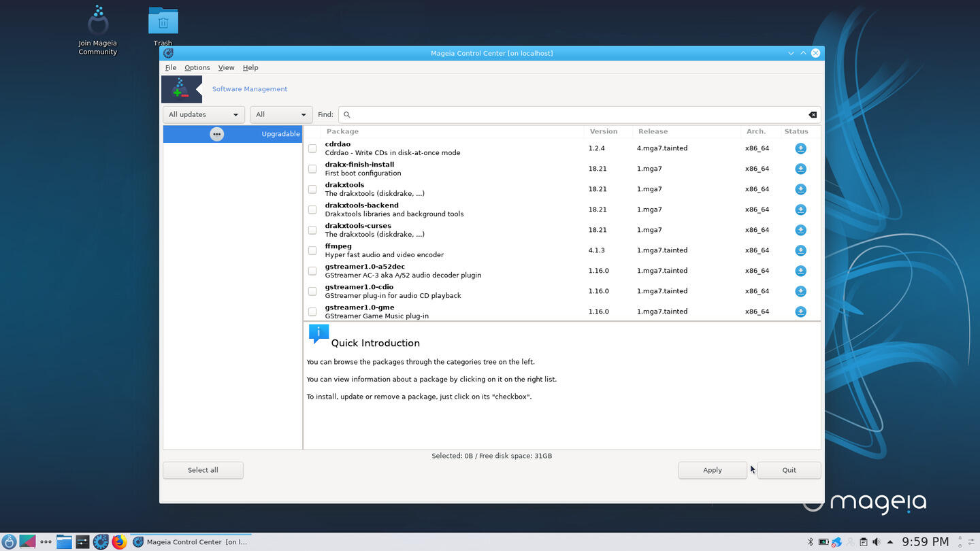The image size is (980, 551).
Task: Click the download status icon for cdrdao
Action: [x=800, y=148]
